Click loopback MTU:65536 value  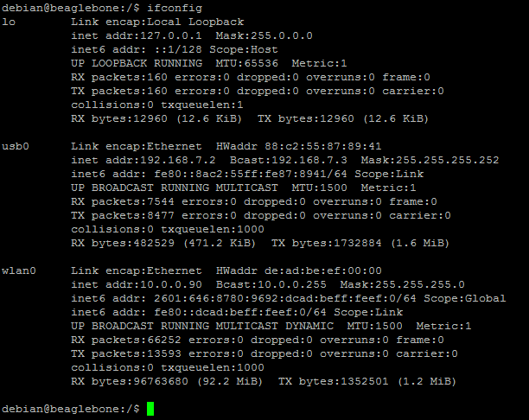[247, 63]
